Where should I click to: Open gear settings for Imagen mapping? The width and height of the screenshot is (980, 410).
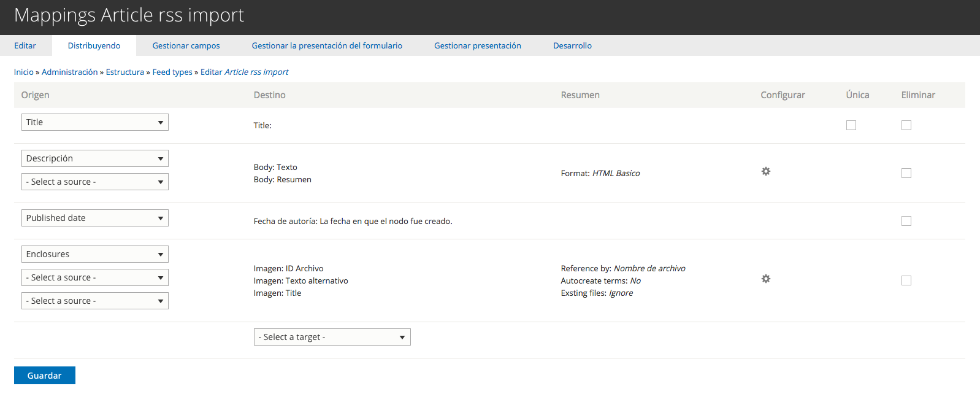click(765, 279)
